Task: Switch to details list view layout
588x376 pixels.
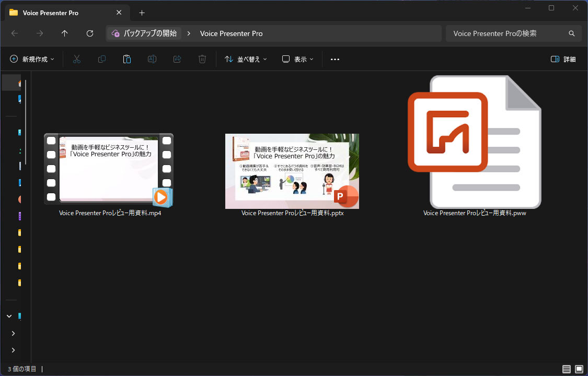Action: (x=566, y=369)
